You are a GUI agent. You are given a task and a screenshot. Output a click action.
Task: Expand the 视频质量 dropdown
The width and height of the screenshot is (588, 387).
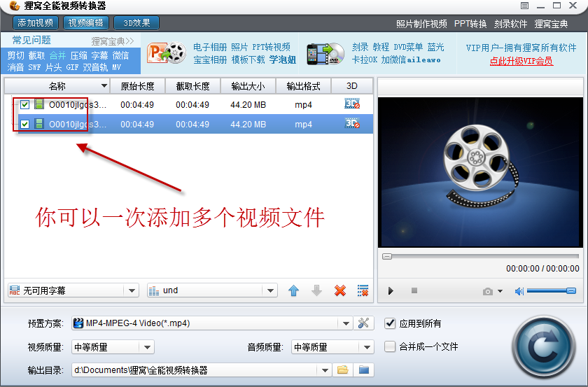point(148,347)
